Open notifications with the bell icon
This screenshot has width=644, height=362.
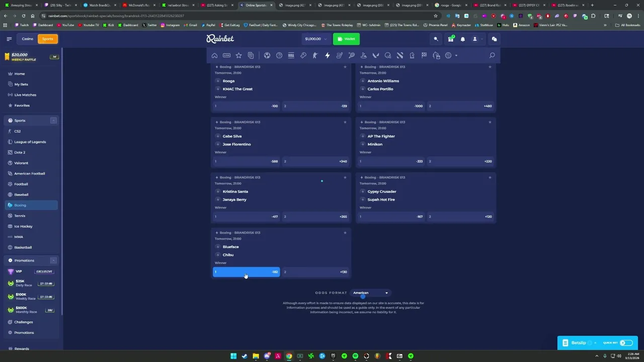[463, 39]
